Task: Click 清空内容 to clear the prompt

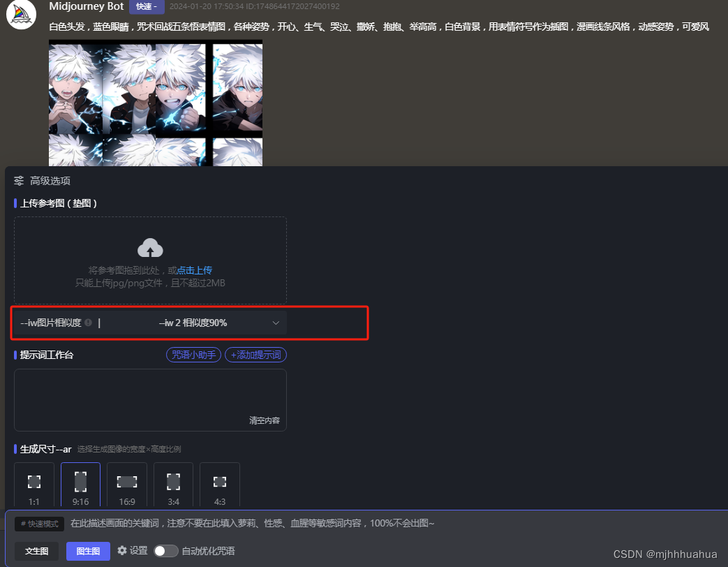Action: [265, 420]
